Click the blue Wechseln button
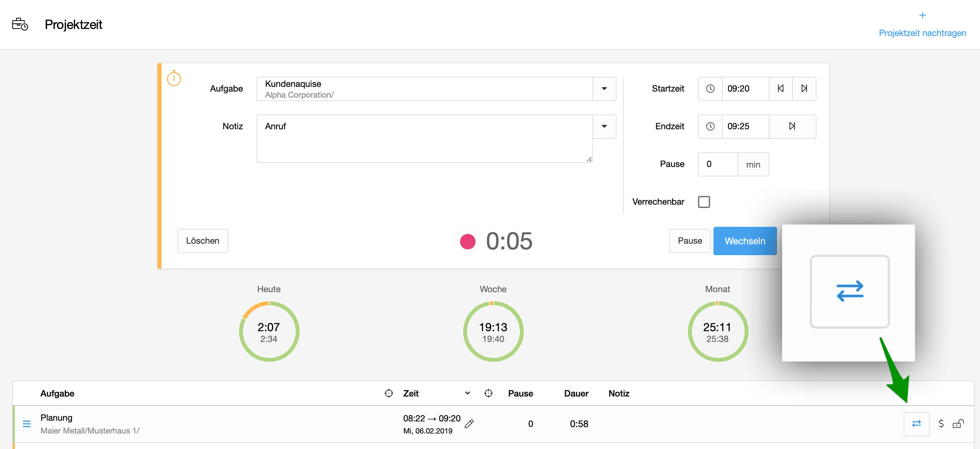980x449 pixels. 745,241
